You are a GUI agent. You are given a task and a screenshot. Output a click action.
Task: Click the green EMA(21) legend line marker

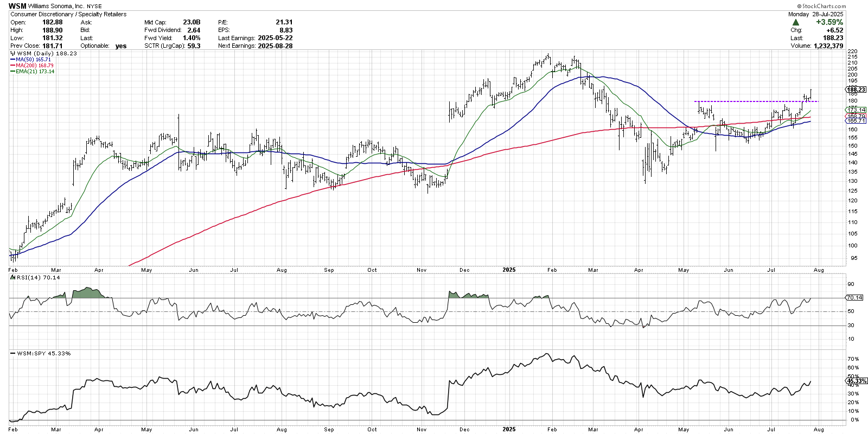12,72
